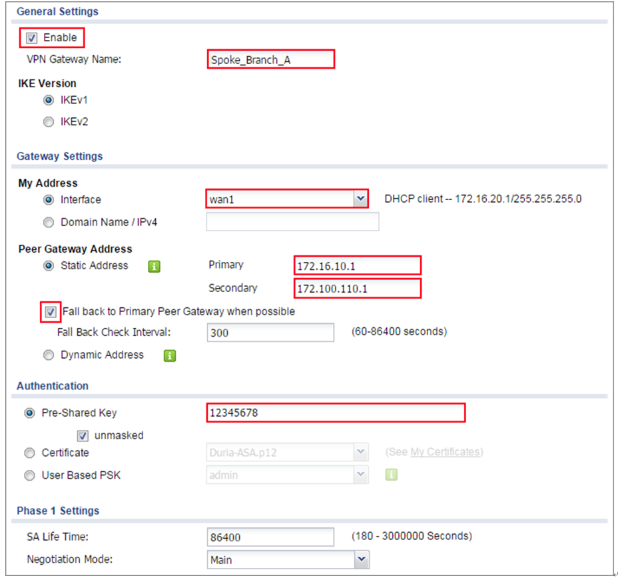This screenshot has width=626, height=585.
Task: Click the info icon beside Dynamic Address
Action: [x=170, y=355]
